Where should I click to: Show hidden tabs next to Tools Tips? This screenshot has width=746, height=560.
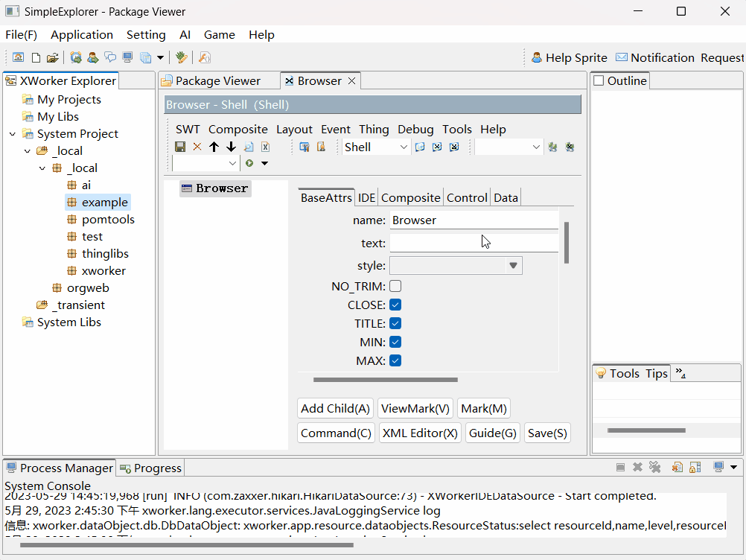click(680, 374)
